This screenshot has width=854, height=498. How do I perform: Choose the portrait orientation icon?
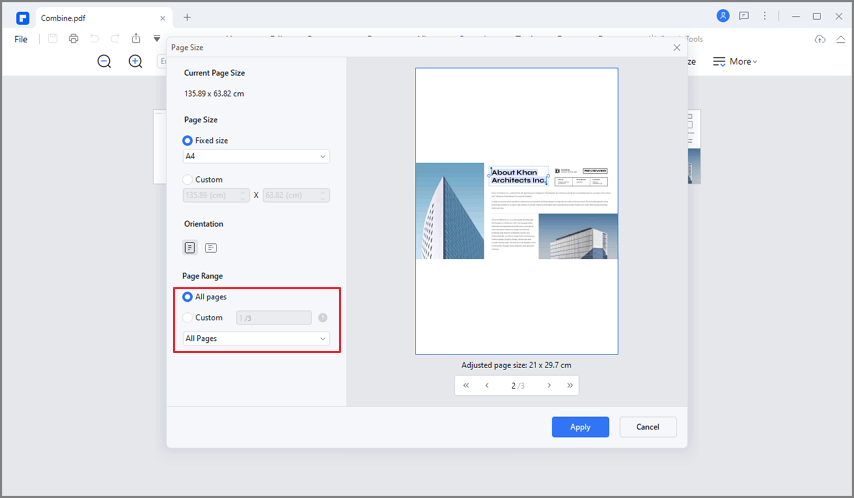pos(190,248)
